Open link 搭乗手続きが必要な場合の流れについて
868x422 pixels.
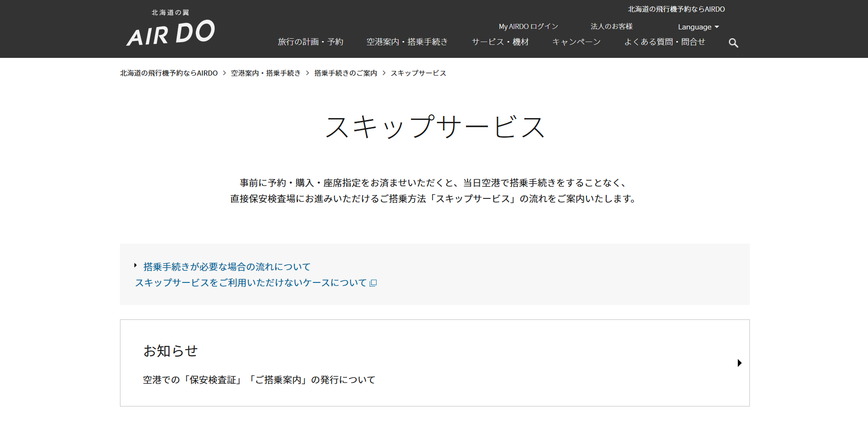coord(227,267)
